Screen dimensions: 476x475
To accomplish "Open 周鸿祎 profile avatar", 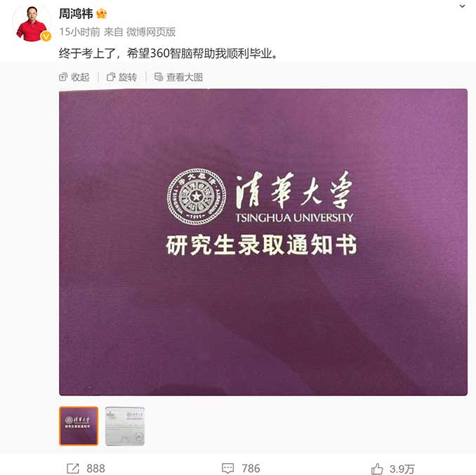I will (32, 23).
